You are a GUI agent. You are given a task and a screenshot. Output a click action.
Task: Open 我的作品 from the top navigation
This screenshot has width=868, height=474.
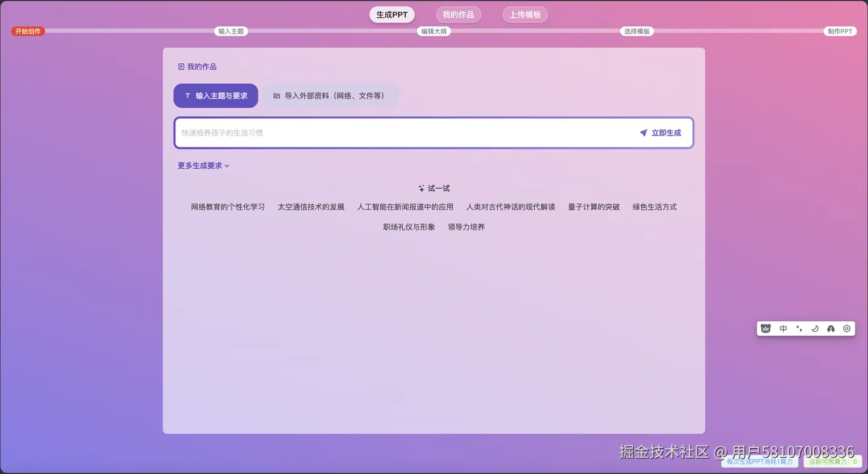pos(458,14)
